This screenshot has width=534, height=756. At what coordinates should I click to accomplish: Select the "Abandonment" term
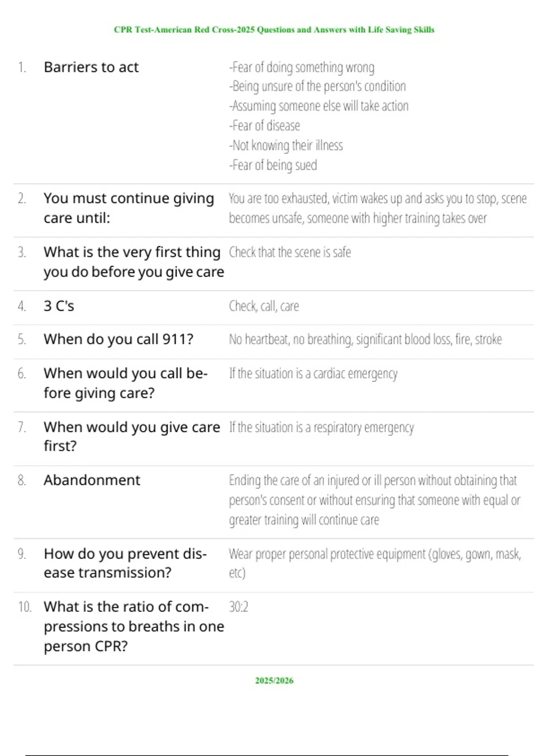pos(92,480)
